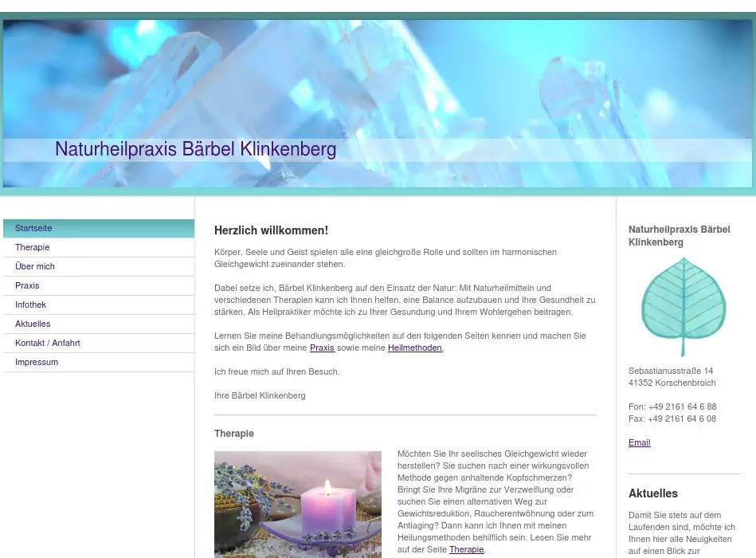Click the Naturheilpraxis Bärbel Klinkenberg site title
756x558 pixels.
click(x=195, y=149)
